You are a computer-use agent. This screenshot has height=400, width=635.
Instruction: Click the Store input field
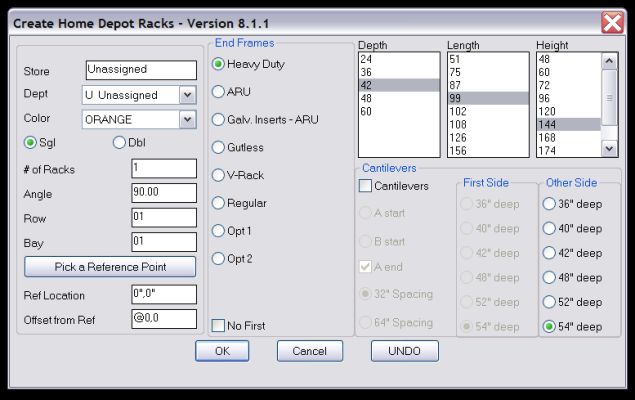click(141, 70)
